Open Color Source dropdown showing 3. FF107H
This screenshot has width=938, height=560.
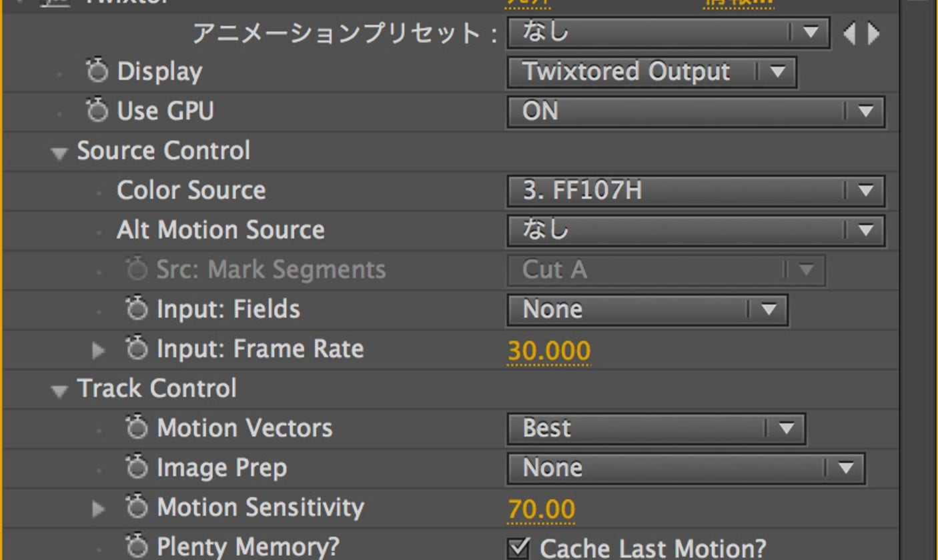[696, 191]
